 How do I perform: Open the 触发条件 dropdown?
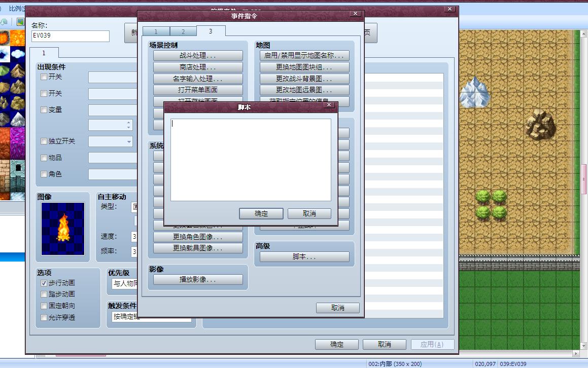(152, 317)
